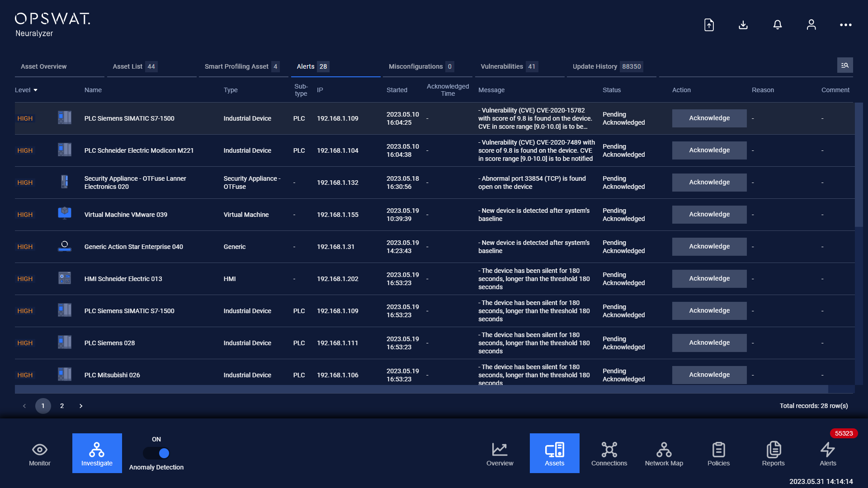Click 'PLC Mitsubishi 026' name cell

(112, 375)
